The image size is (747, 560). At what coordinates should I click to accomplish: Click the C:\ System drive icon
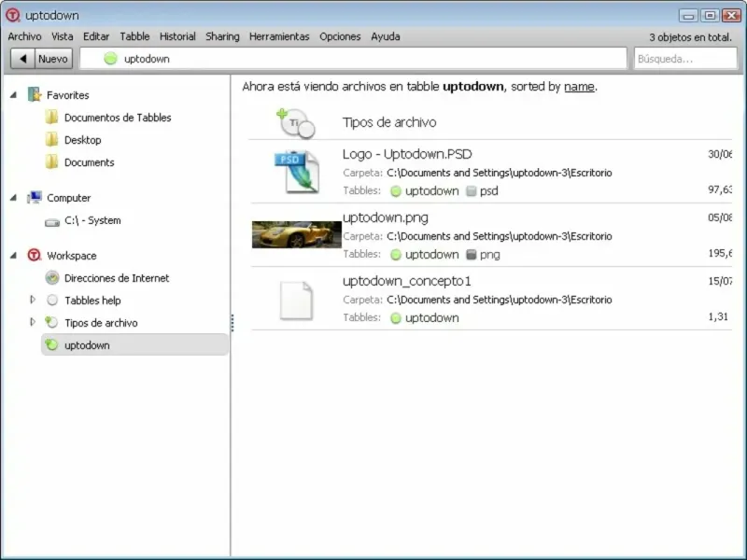click(52, 222)
